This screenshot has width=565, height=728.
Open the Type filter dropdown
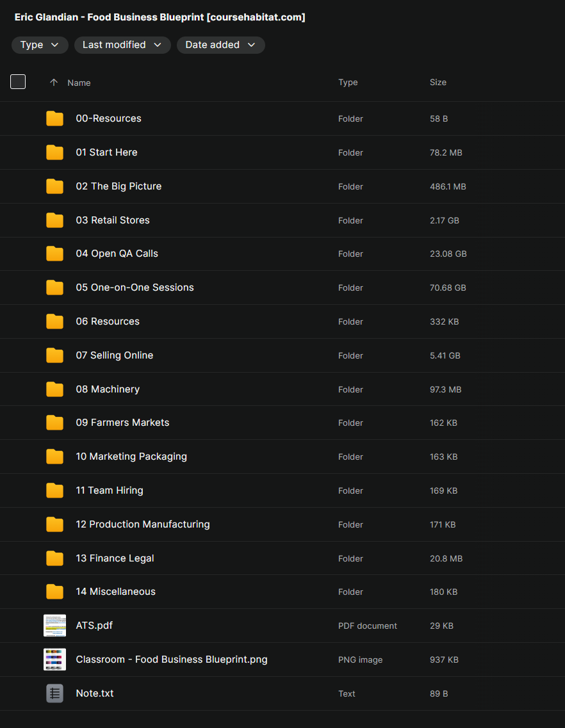pyautogui.click(x=40, y=45)
